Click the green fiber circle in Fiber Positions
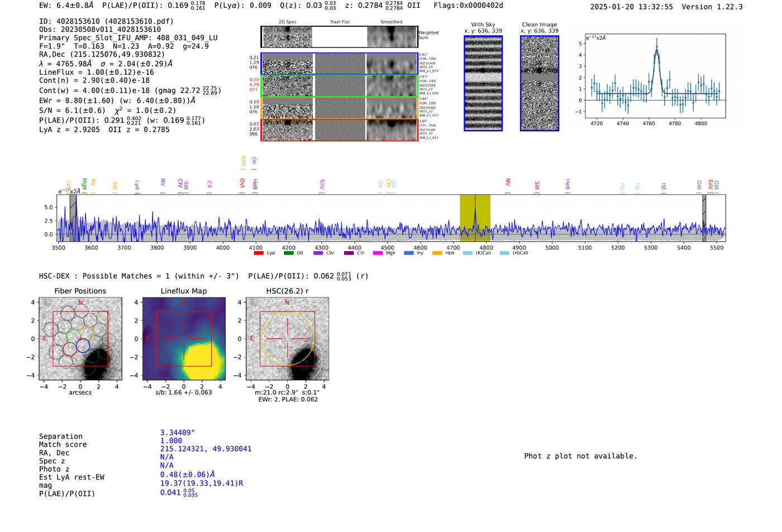 [x=73, y=336]
